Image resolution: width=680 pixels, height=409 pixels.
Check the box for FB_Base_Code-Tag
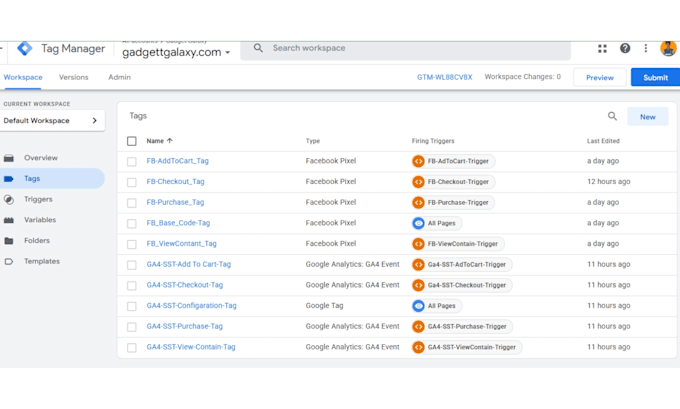click(132, 224)
